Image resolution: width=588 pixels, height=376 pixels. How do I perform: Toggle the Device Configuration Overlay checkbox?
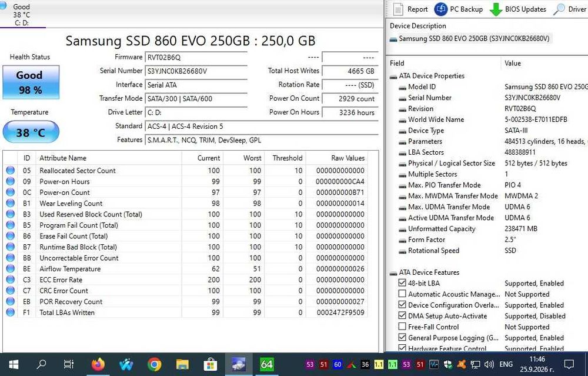pos(402,305)
